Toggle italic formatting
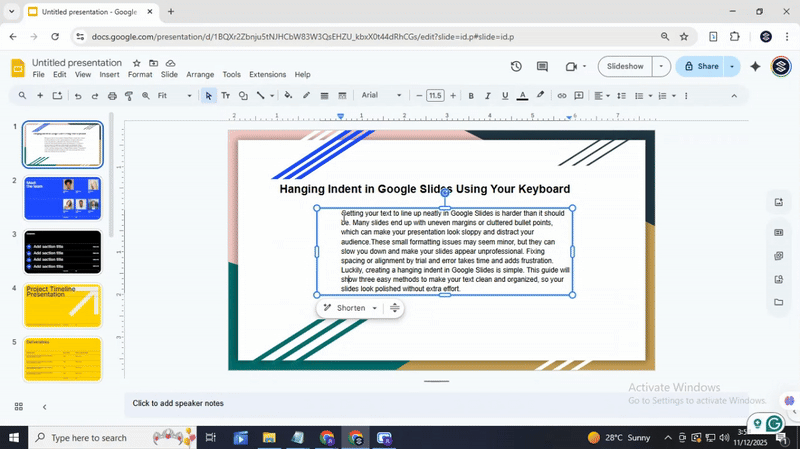 (488, 96)
